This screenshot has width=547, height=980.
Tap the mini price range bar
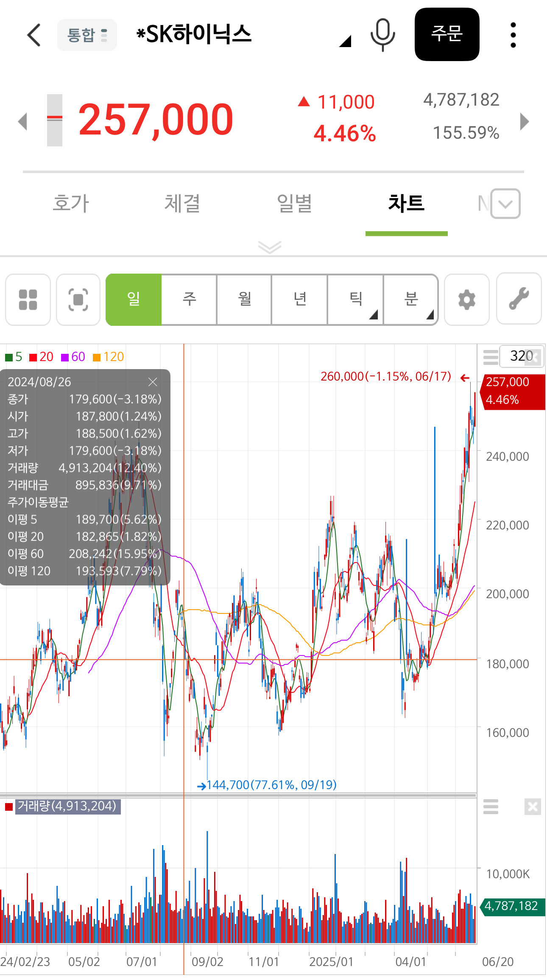coord(54,120)
